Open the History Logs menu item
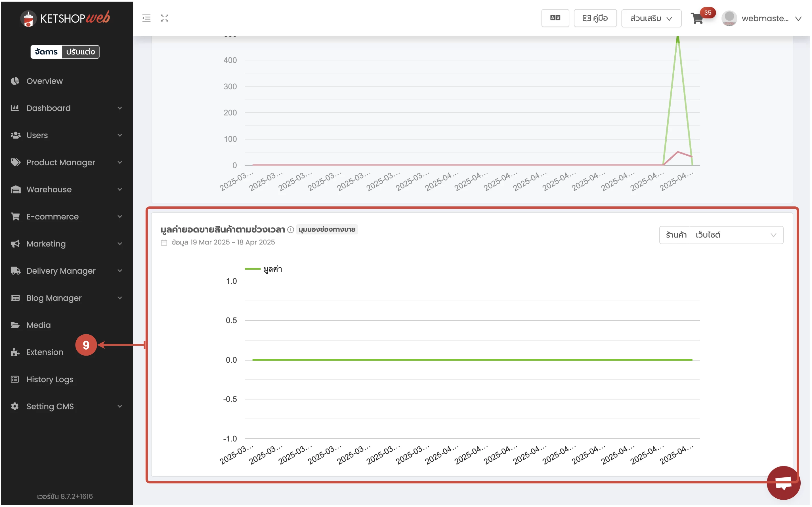Image resolution: width=812 pixels, height=507 pixels. pyautogui.click(x=50, y=380)
